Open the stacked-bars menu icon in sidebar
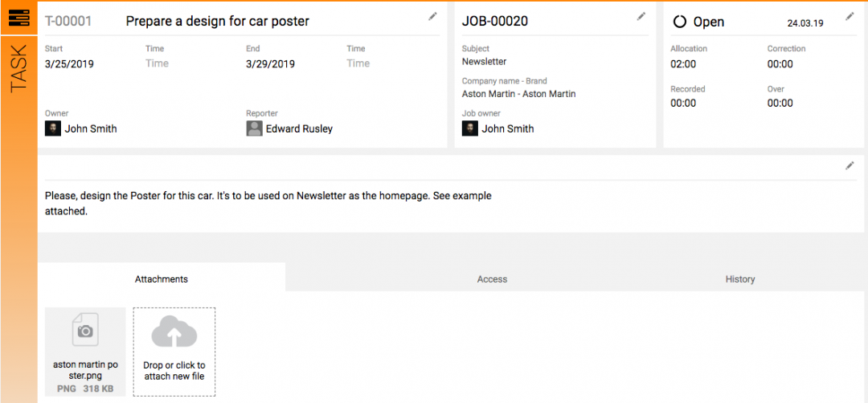This screenshot has width=868, height=403. (18, 18)
